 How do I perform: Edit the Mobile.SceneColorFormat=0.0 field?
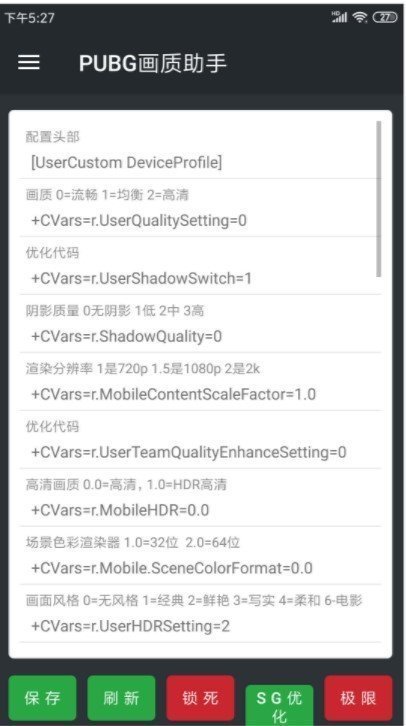[x=200, y=568]
